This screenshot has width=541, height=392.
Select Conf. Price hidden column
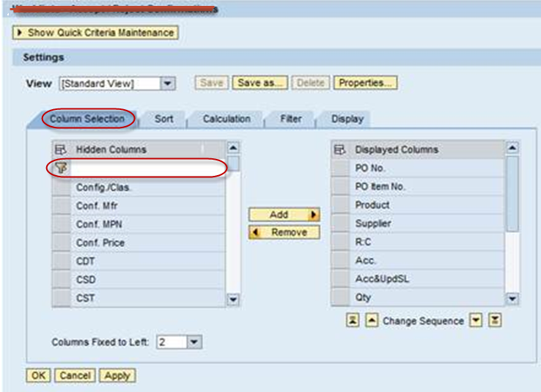pos(148,243)
